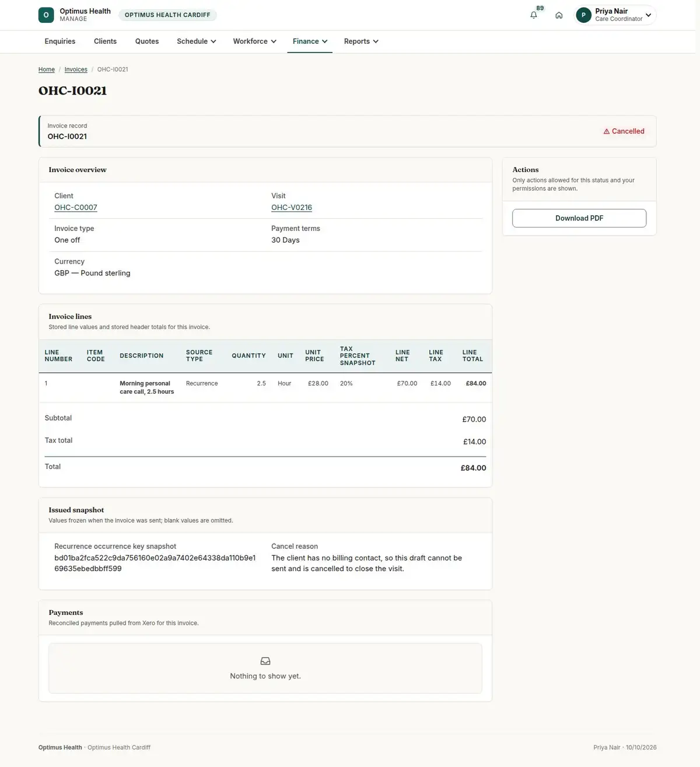Click the 89 notification count badge

540,8
